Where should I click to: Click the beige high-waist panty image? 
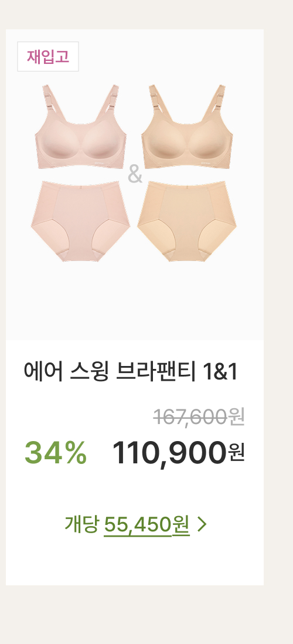point(187,221)
